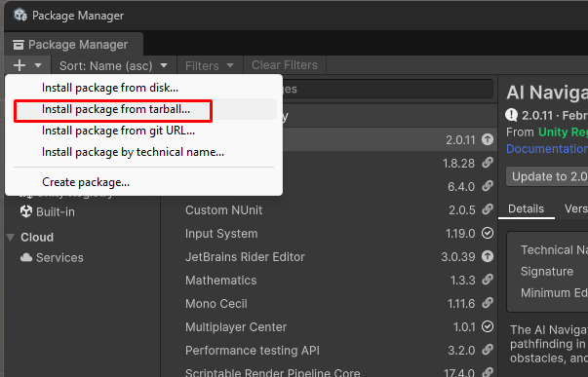Viewport: 588px width, 377px height.
Task: Switch to the Version History tab
Action: [x=576, y=209]
